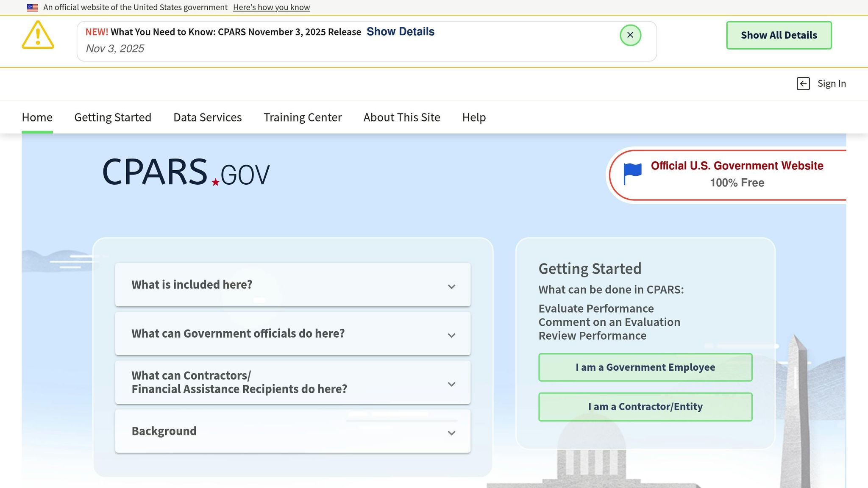Viewport: 868px width, 488px height.
Task: Open the Data Services menu
Action: click(207, 117)
